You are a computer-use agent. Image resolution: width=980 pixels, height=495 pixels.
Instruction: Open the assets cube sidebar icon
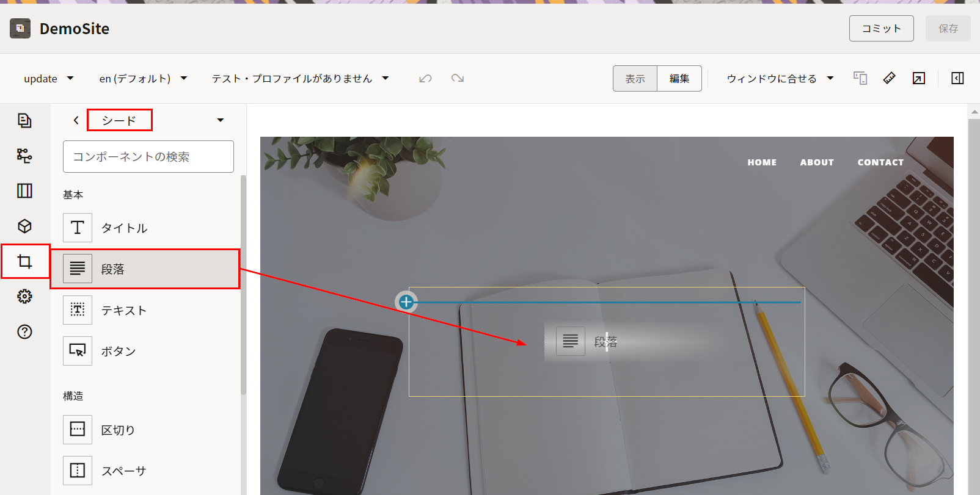[24, 226]
